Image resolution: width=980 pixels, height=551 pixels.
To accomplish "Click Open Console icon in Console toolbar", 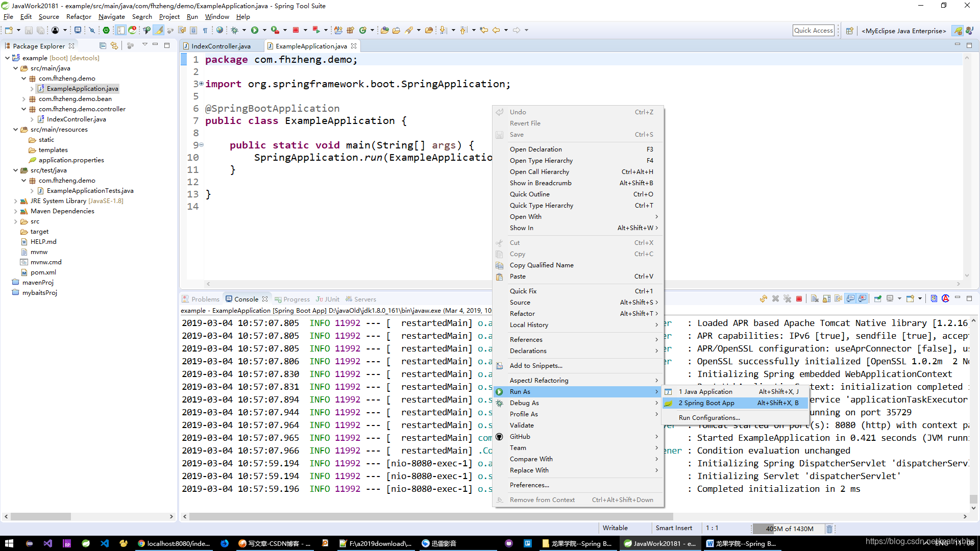I will (x=910, y=299).
